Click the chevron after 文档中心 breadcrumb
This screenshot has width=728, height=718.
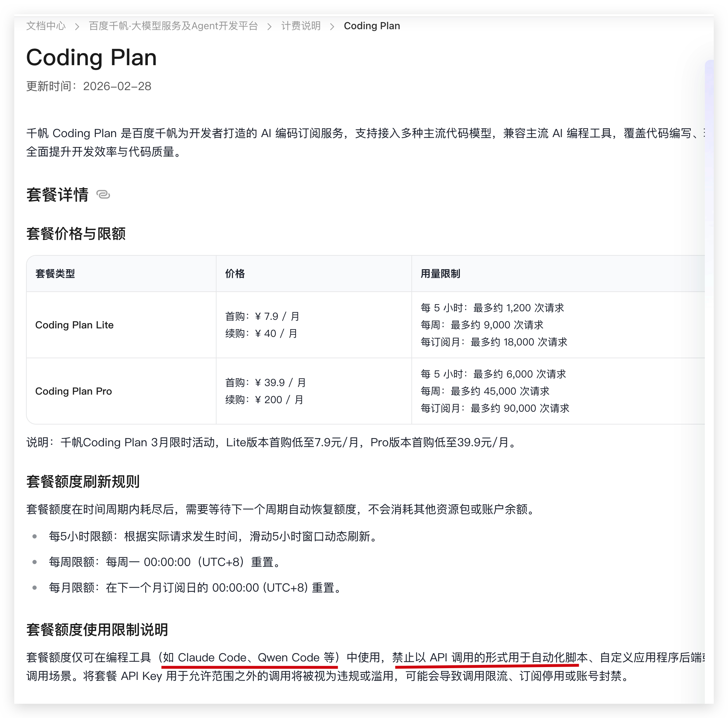coord(77,26)
